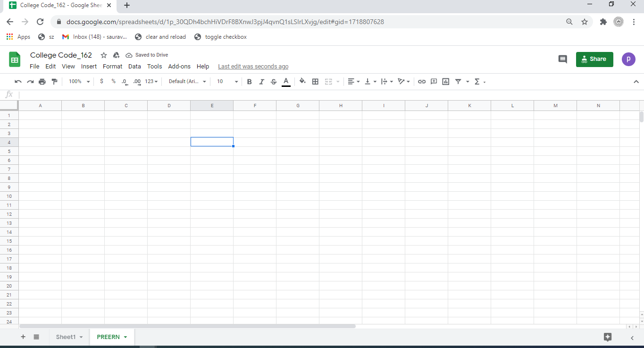
Task: Open the 'Last edit was seconds ago' link
Action: 253,67
